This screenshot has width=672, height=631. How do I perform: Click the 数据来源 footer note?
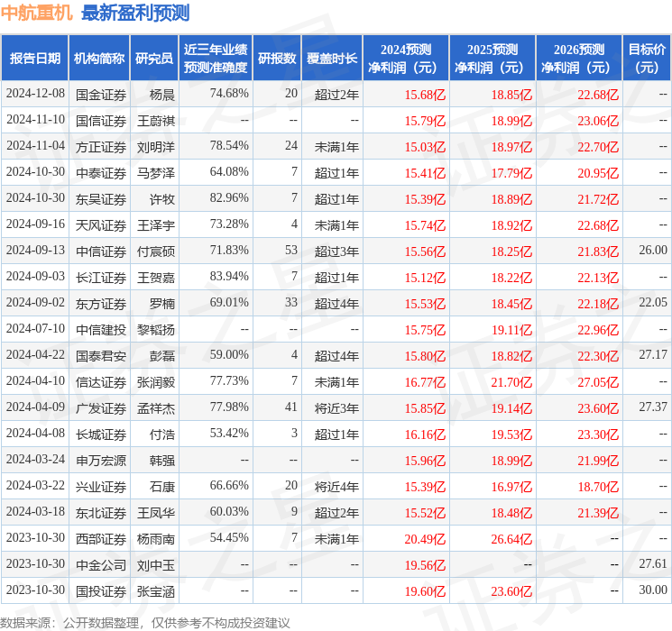point(145,622)
